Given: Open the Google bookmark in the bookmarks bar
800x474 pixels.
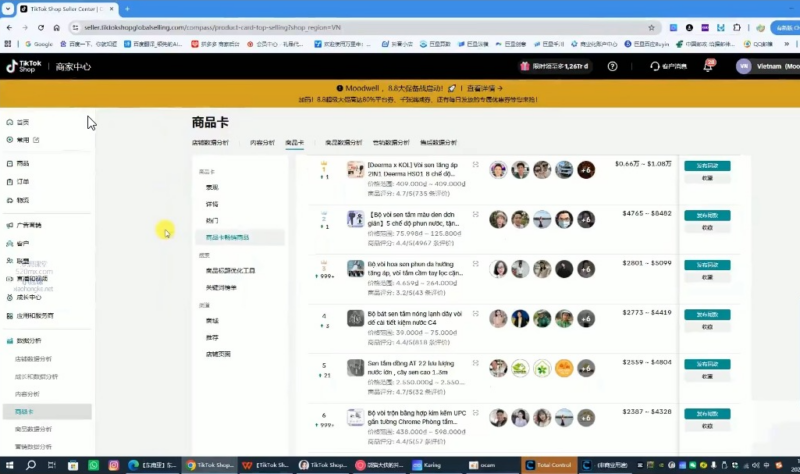Looking at the screenshot, I should tap(39, 44).
